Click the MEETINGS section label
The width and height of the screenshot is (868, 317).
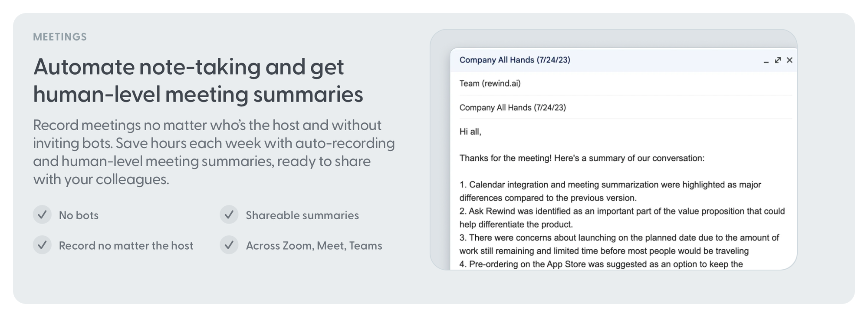tap(60, 37)
